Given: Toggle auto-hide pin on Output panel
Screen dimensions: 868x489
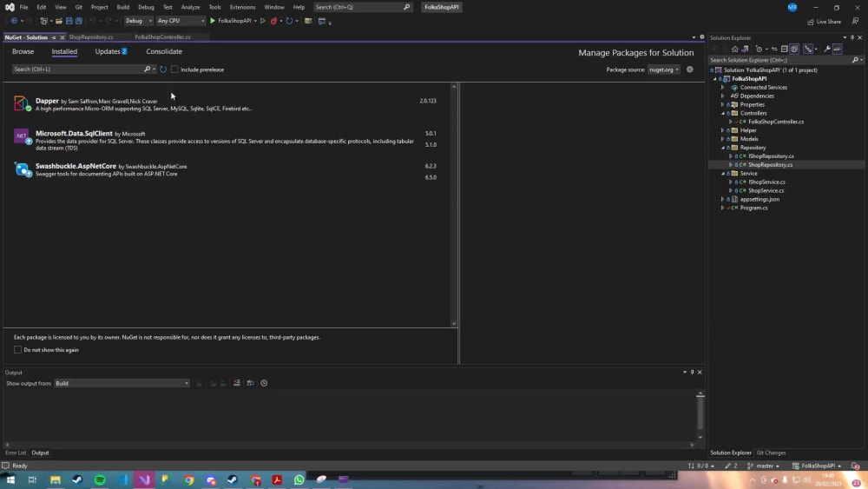Looking at the screenshot, I should 692,372.
